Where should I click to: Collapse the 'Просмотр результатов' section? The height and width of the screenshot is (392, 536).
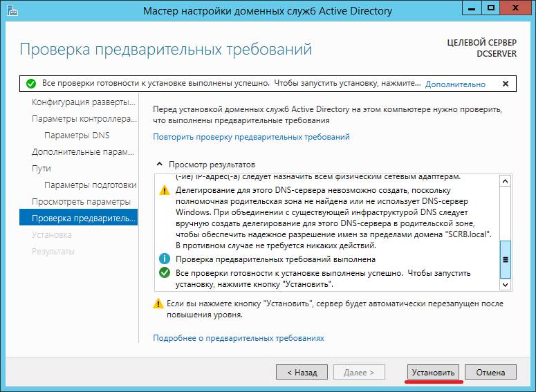160,165
